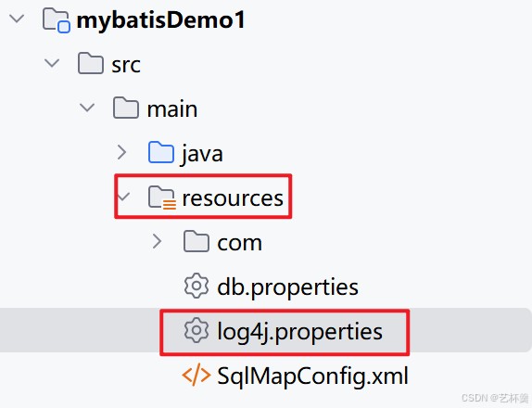
Task: Select the db.properties file name
Action: click(287, 287)
